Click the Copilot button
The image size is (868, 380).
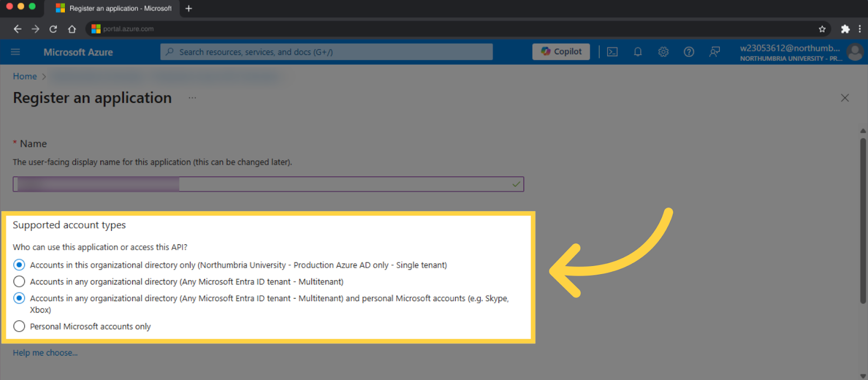[561, 52]
